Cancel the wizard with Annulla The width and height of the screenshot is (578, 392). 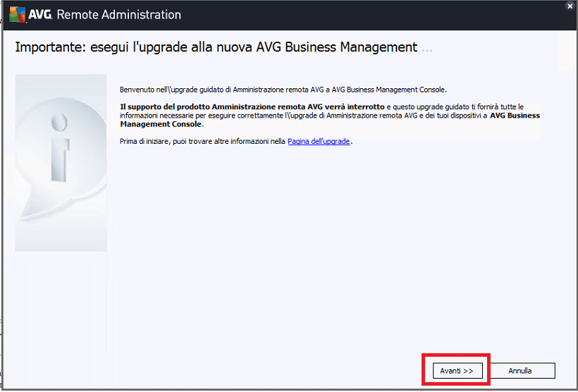[519, 371]
